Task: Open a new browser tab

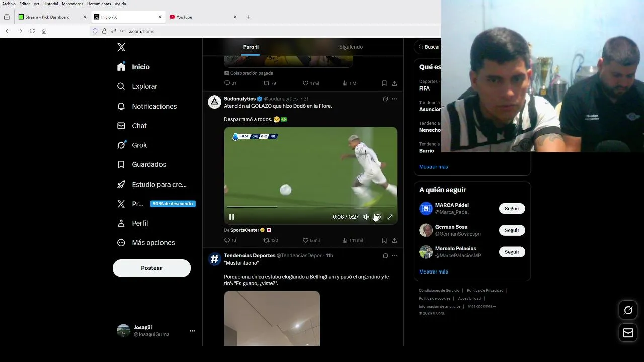Action: [248, 17]
